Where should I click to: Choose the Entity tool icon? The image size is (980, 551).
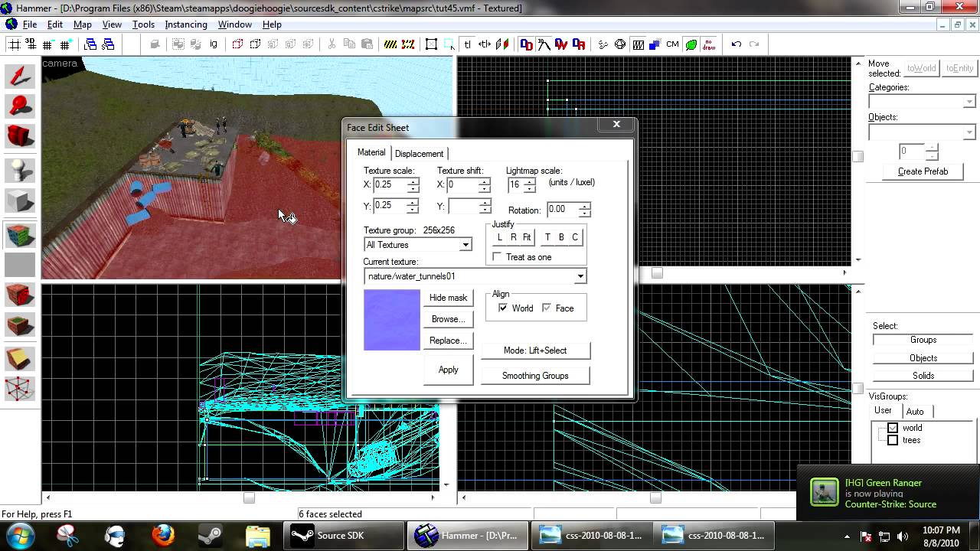20,171
